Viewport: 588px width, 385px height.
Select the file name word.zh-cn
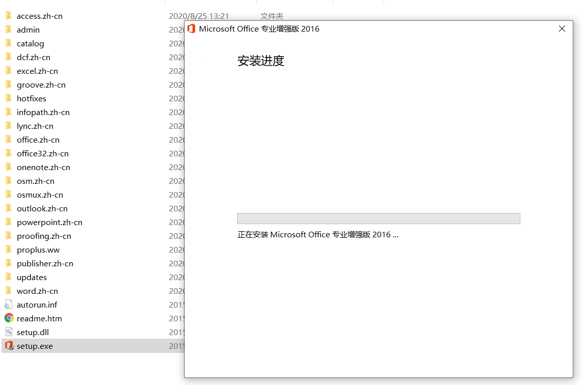point(37,291)
